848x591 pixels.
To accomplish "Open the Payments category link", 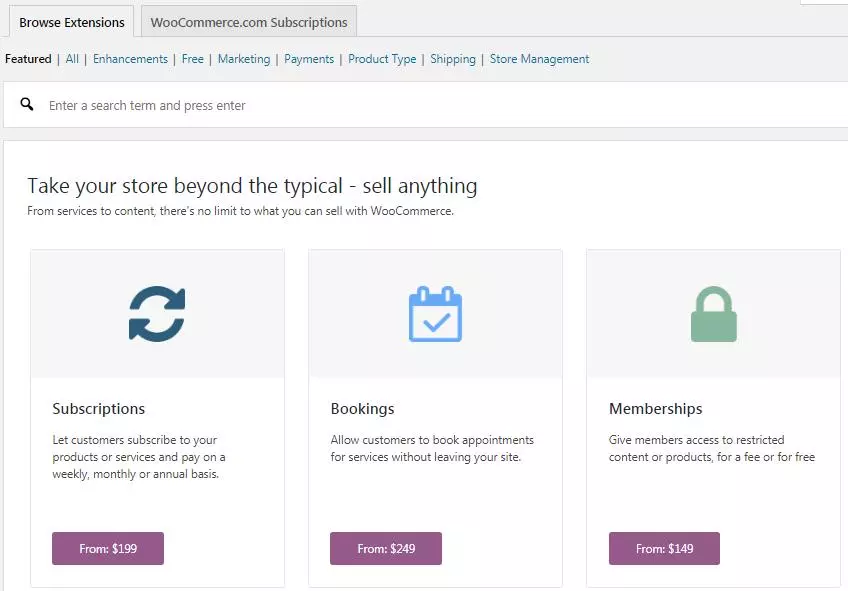I will [309, 59].
